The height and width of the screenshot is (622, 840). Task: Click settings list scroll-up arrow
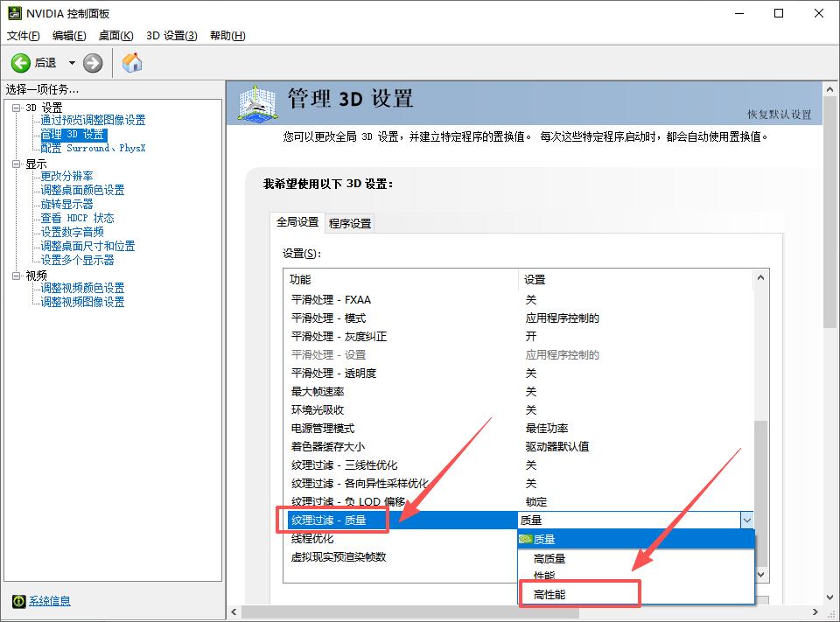tap(760, 277)
